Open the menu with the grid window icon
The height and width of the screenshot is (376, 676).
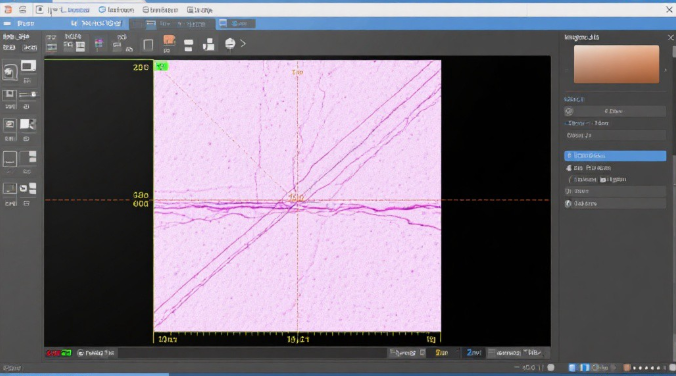[200, 9]
